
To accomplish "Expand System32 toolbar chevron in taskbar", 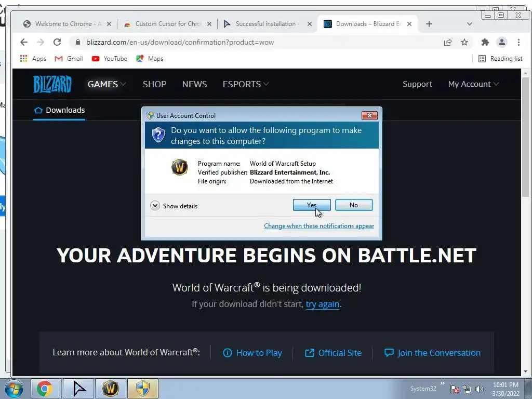I will click(443, 383).
